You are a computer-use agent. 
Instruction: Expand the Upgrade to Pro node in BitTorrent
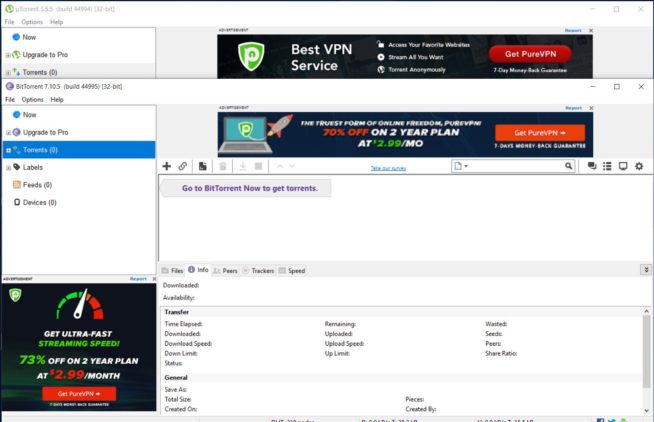pos(8,133)
